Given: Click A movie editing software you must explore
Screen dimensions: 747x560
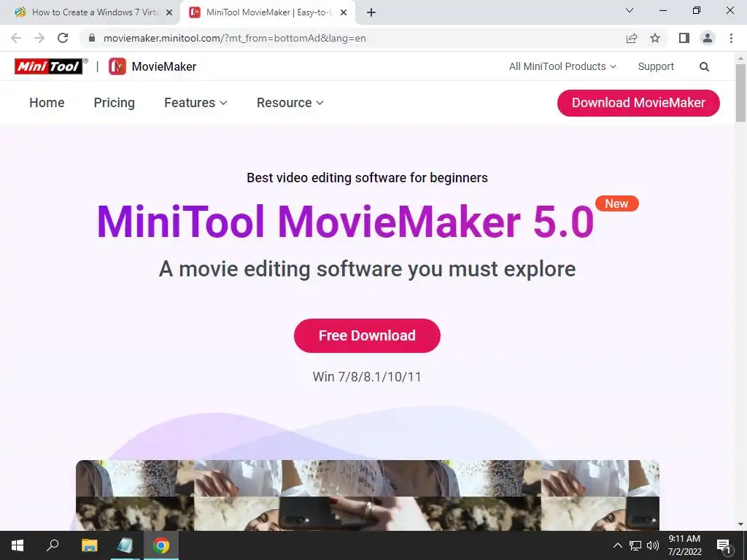Looking at the screenshot, I should (368, 269).
